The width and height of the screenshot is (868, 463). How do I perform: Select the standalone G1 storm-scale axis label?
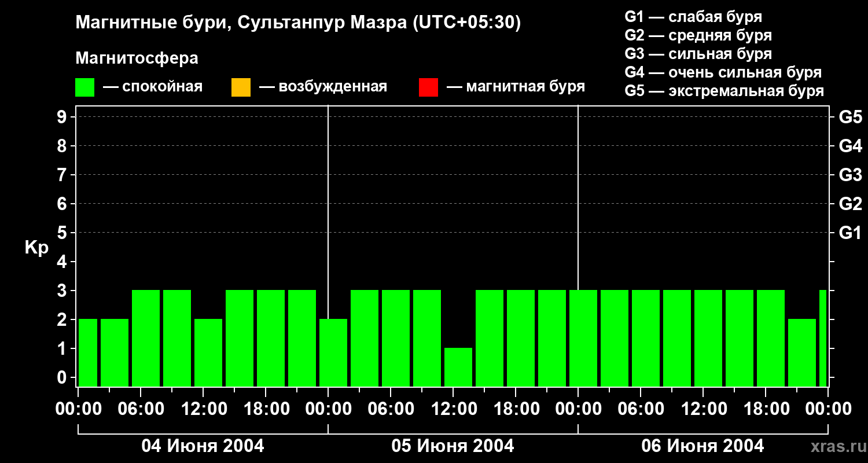(x=851, y=233)
